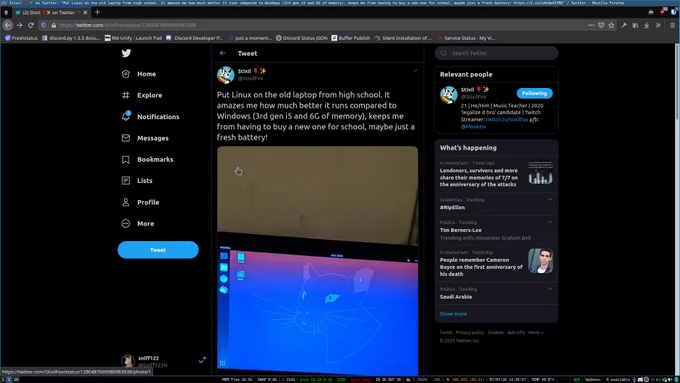Open the Cameron Boyce remembrance story
680x383 pixels.
[x=496, y=263]
